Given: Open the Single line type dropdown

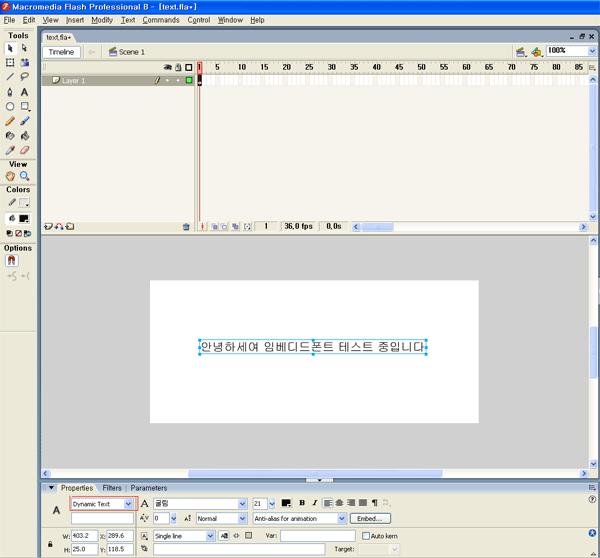Looking at the screenshot, I should (184, 536).
